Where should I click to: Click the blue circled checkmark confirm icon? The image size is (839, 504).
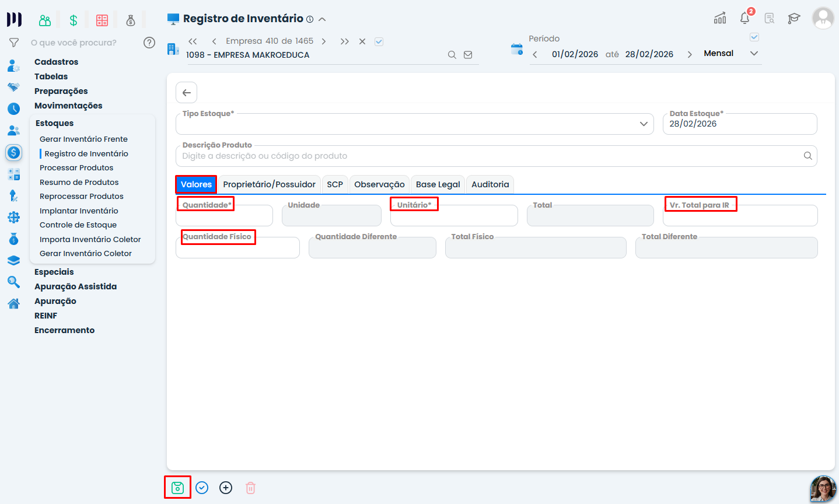click(202, 488)
